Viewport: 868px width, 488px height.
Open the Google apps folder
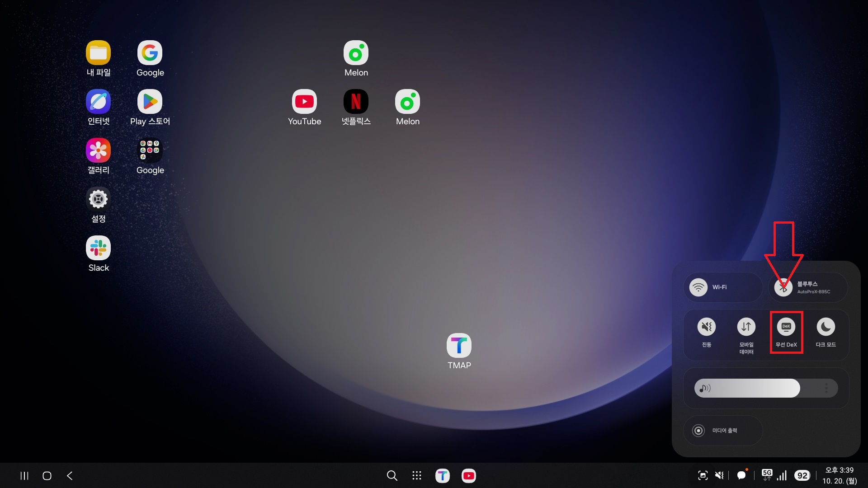150,150
